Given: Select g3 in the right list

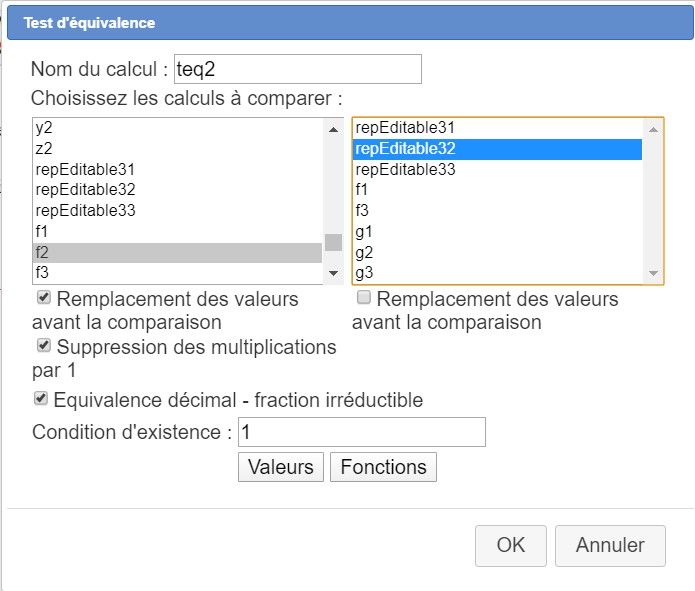Looking at the screenshot, I should [364, 272].
